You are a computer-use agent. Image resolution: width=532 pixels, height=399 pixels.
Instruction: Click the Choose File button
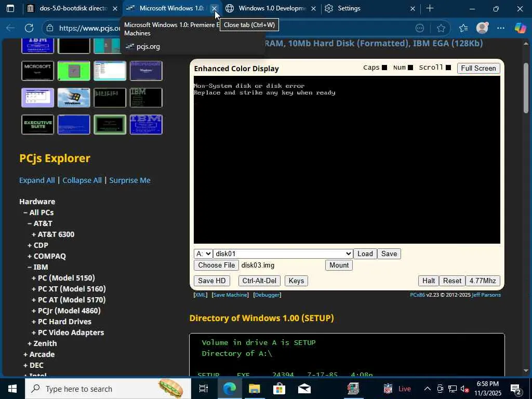pos(217,265)
